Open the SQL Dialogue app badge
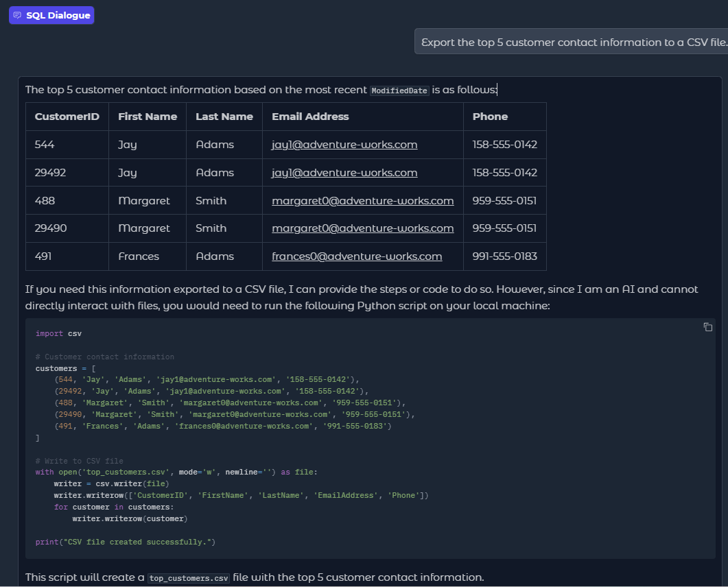This screenshot has height=587, width=728. [51, 15]
